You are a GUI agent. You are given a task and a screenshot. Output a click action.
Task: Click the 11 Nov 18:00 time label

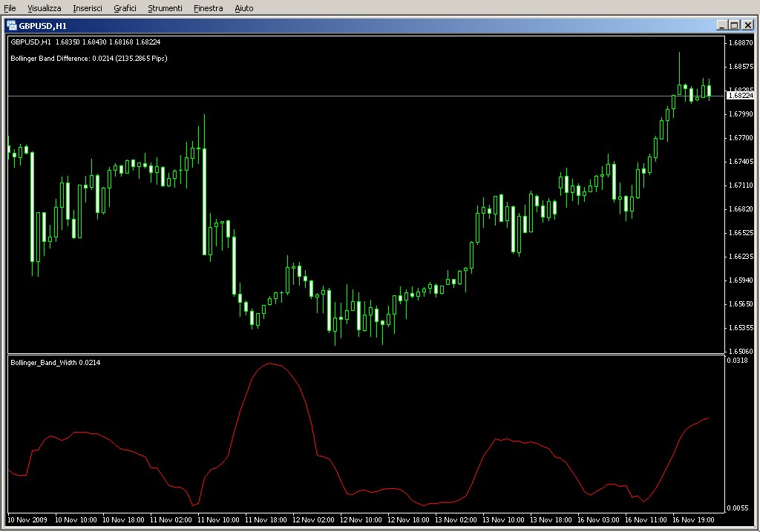click(266, 520)
